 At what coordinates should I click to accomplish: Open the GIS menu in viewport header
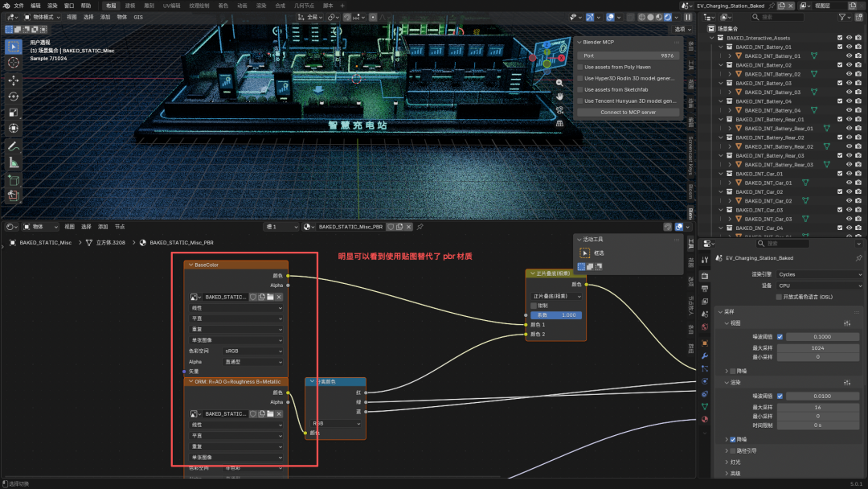[138, 17]
